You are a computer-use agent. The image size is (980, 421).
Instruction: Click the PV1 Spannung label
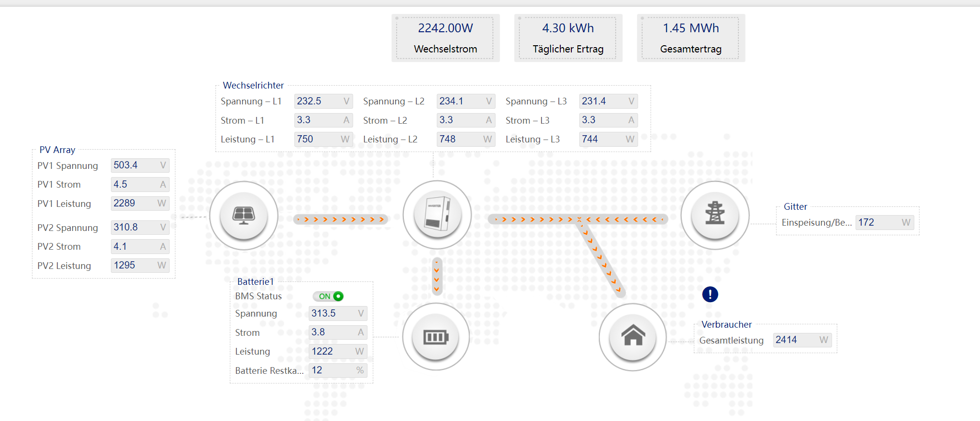tap(68, 166)
